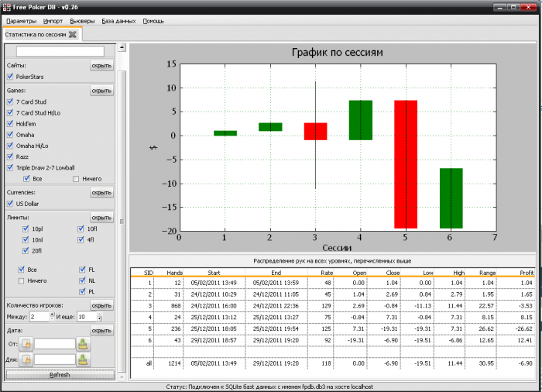Click the Между players input field
Image resolution: width=542 pixels, height=392 pixels.
pos(39,317)
